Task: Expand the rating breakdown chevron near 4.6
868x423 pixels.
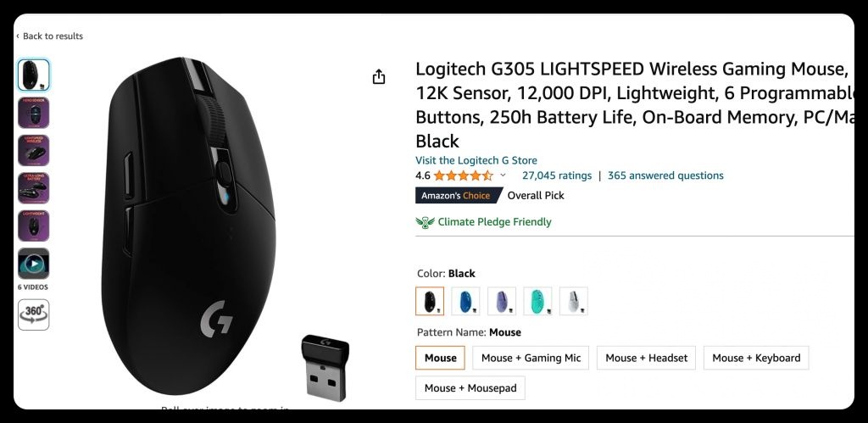Action: (x=503, y=175)
